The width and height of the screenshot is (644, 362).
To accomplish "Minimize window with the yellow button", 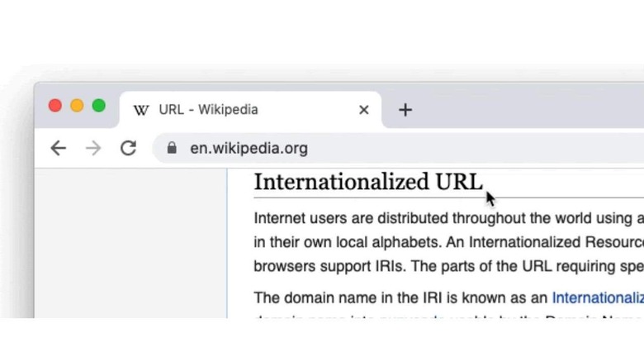I will click(77, 106).
